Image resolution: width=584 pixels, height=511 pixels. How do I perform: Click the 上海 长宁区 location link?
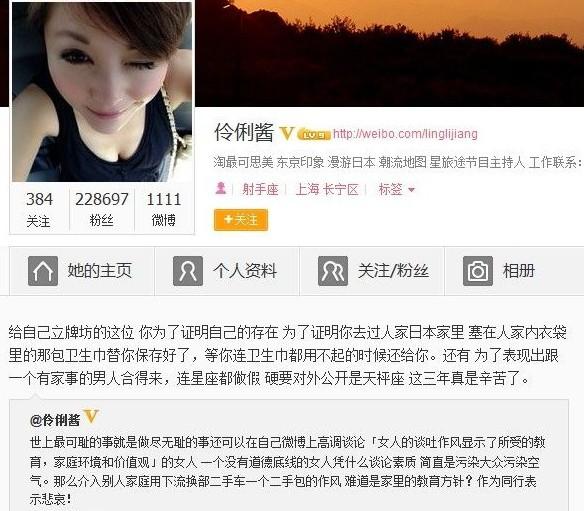(x=327, y=189)
